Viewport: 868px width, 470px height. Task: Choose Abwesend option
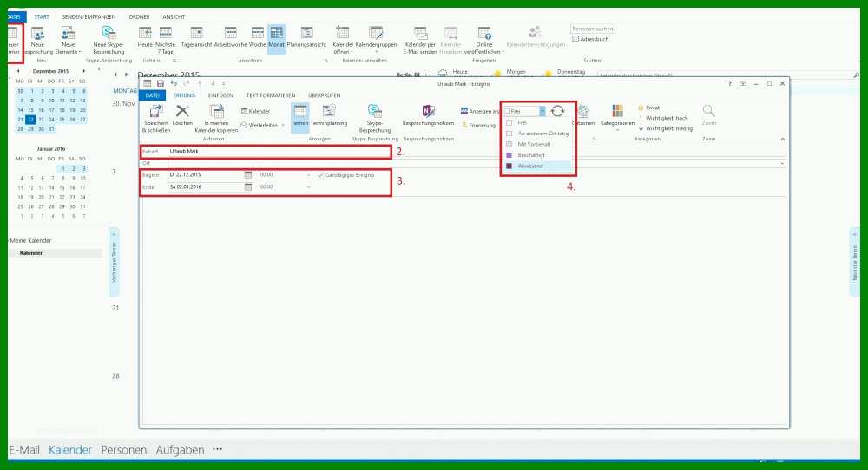pos(536,166)
